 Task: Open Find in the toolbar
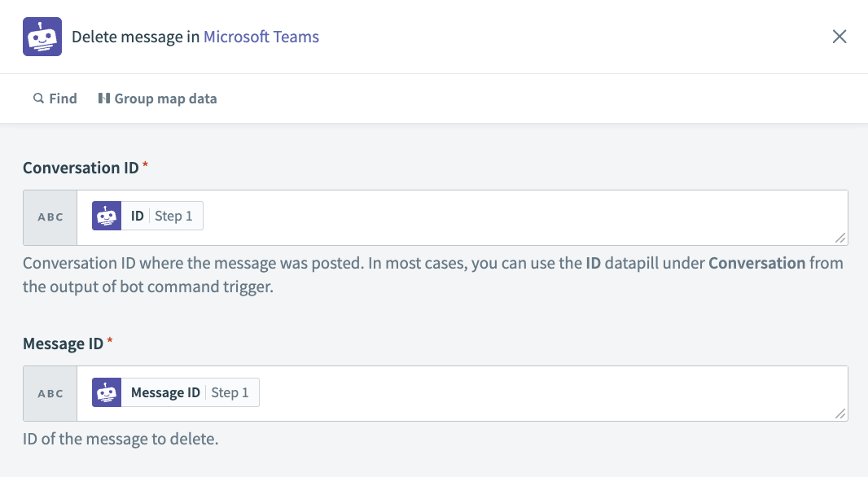pyautogui.click(x=55, y=98)
